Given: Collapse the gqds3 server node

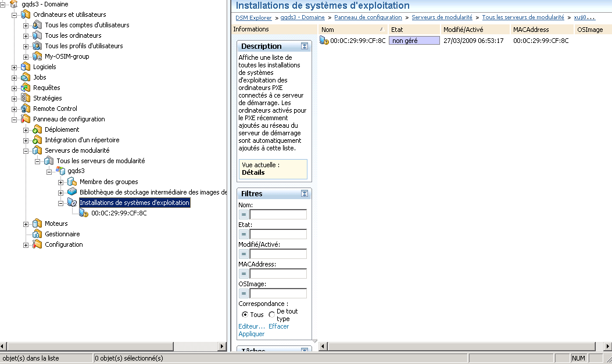Looking at the screenshot, I should pyautogui.click(x=49, y=171).
